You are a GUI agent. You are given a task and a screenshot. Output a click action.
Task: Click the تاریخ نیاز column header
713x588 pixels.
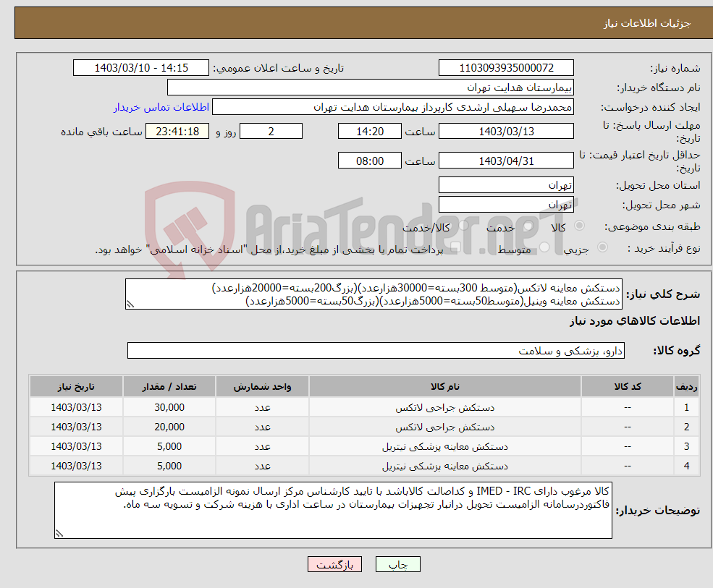[76, 387]
